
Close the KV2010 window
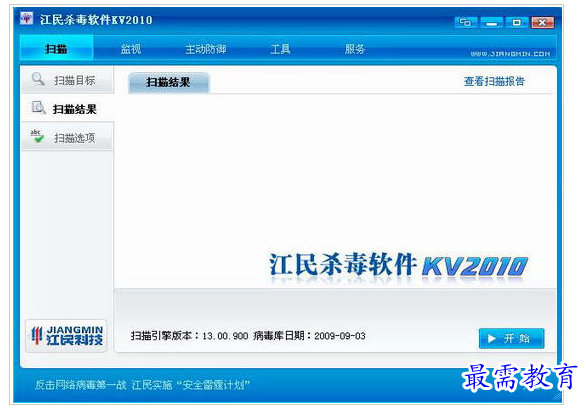[542, 23]
